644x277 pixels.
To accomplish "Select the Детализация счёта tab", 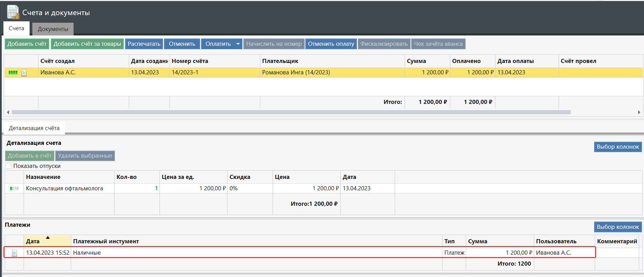I will tap(34, 128).
